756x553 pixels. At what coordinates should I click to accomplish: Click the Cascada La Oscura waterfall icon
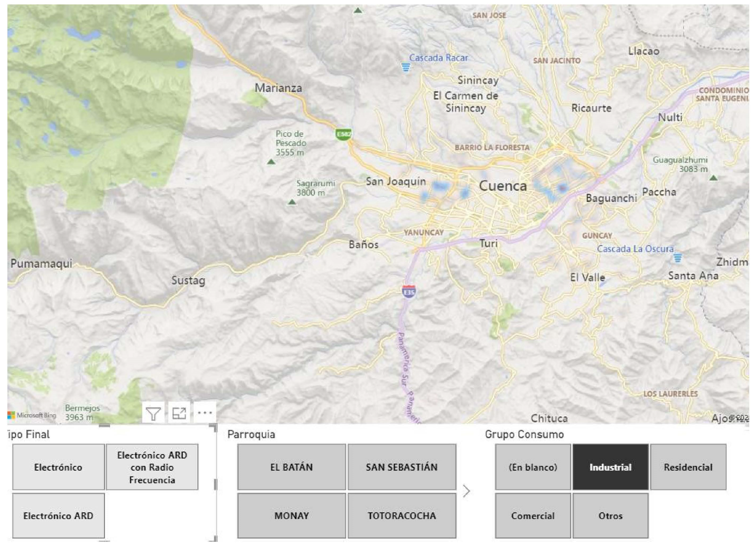pos(678,258)
